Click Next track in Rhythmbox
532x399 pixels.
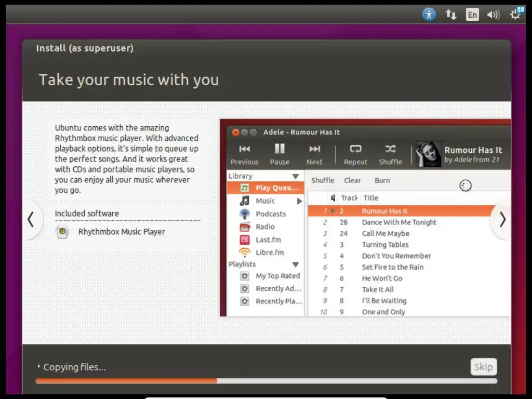coord(314,154)
